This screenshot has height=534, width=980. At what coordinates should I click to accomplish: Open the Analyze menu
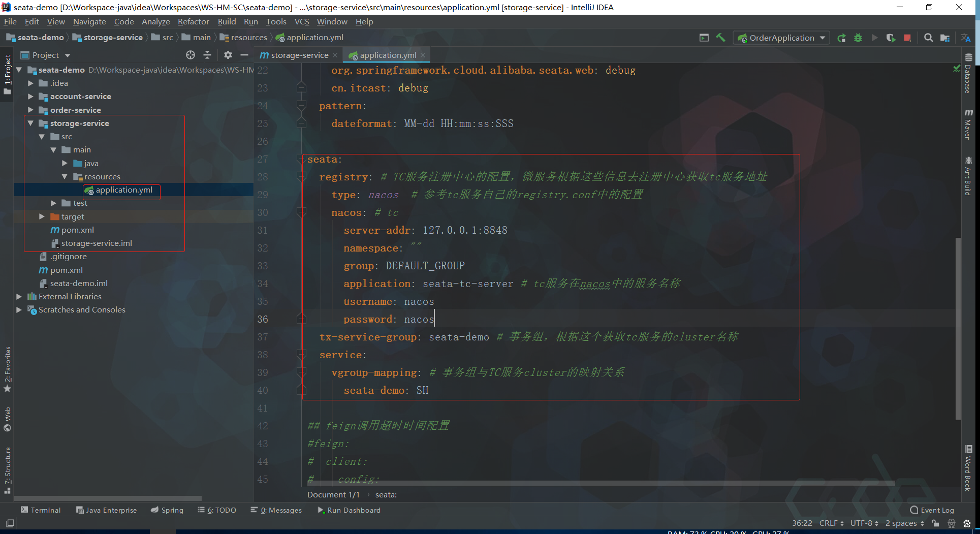click(155, 21)
